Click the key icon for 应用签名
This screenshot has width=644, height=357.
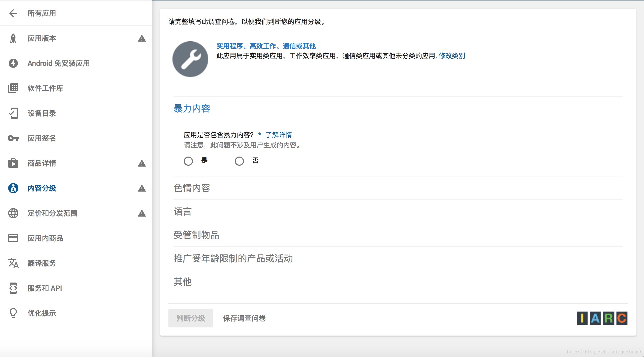[13, 138]
